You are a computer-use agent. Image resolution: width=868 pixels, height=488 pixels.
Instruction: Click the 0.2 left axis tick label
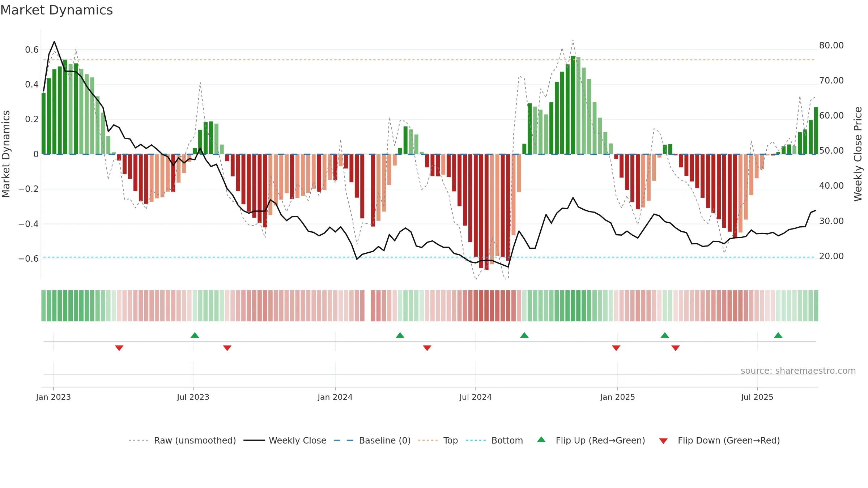(x=32, y=119)
